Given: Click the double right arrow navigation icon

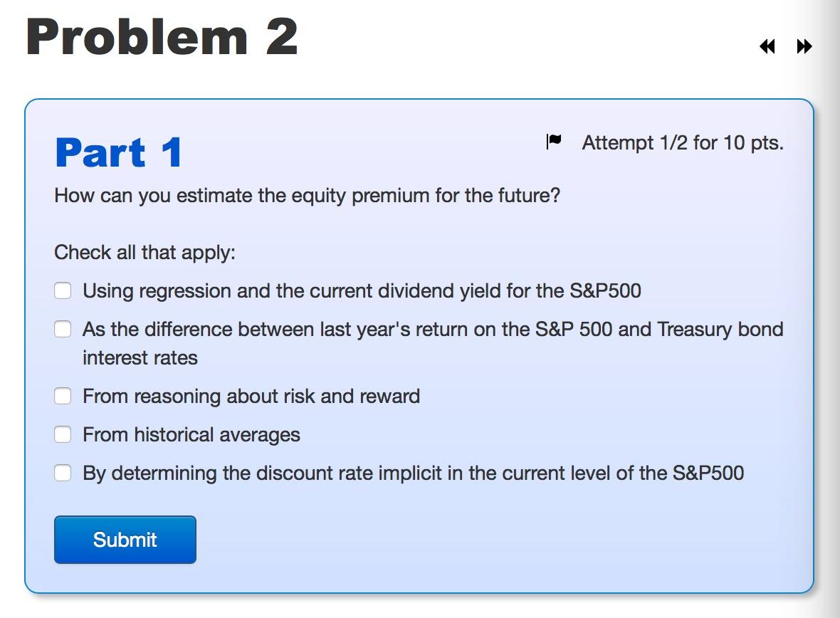Looking at the screenshot, I should pyautogui.click(x=803, y=46).
